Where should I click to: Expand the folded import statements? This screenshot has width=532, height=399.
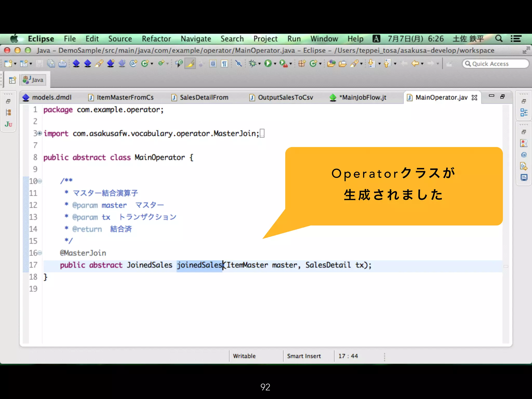coord(39,134)
